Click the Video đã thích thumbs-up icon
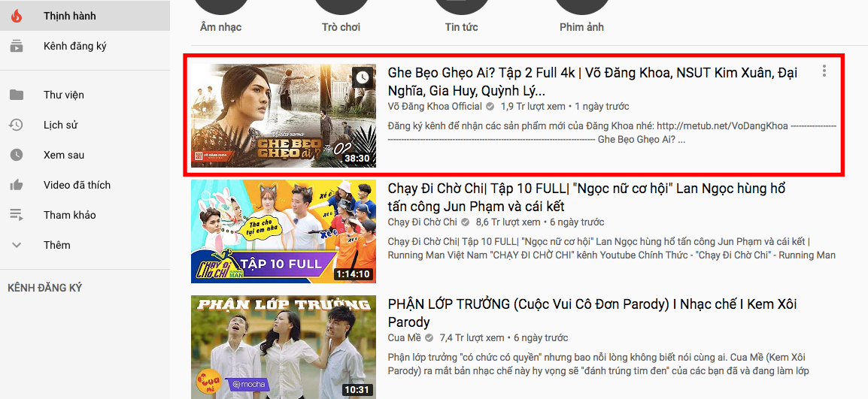The height and width of the screenshot is (399, 868). tap(17, 185)
